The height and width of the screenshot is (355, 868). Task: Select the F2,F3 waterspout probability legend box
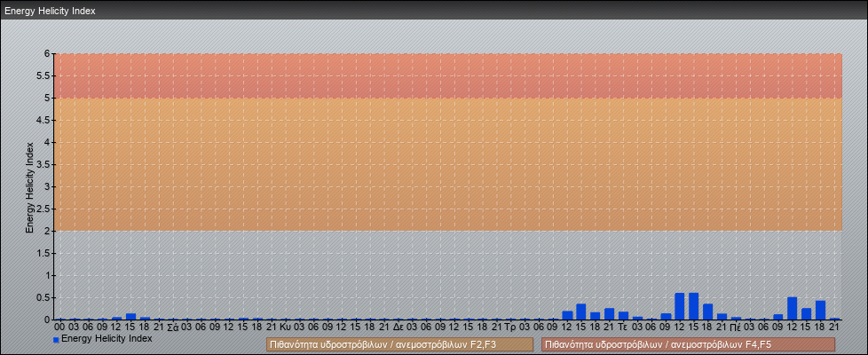tap(399, 344)
